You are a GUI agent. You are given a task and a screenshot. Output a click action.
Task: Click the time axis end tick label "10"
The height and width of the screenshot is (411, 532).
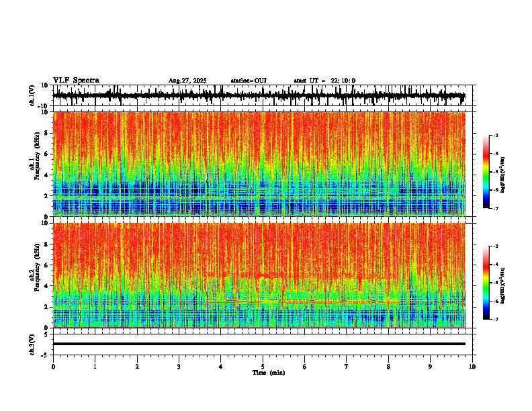(472, 367)
